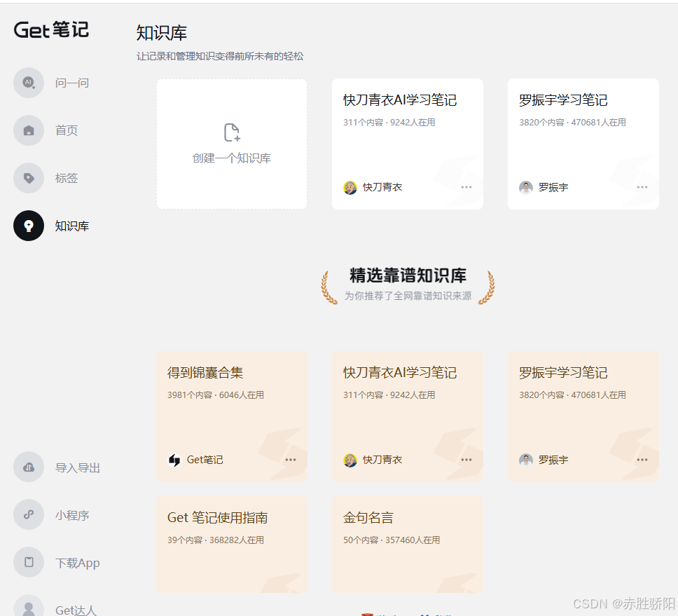Open 导入导出 in sidebar
The width and height of the screenshot is (678, 616).
[78, 467]
